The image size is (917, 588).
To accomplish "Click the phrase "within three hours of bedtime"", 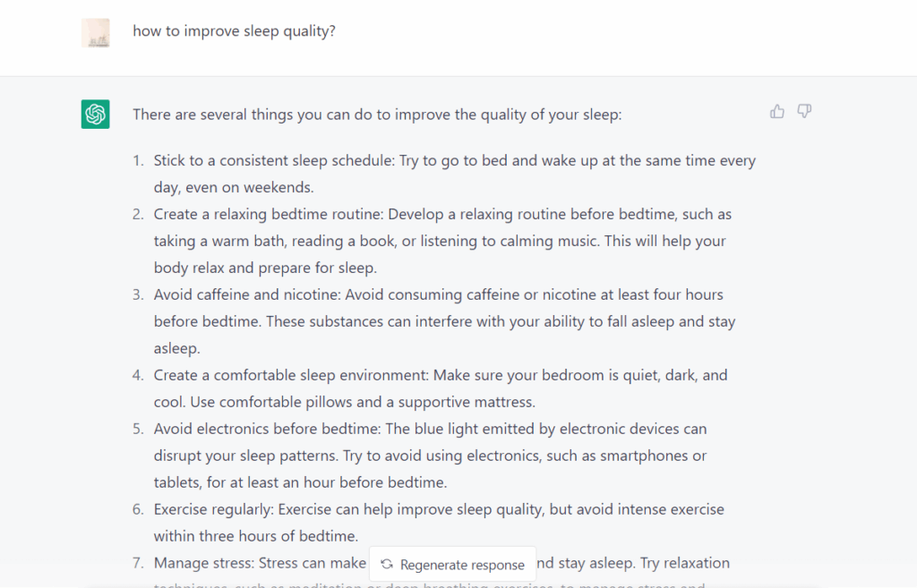I will click(x=256, y=536).
